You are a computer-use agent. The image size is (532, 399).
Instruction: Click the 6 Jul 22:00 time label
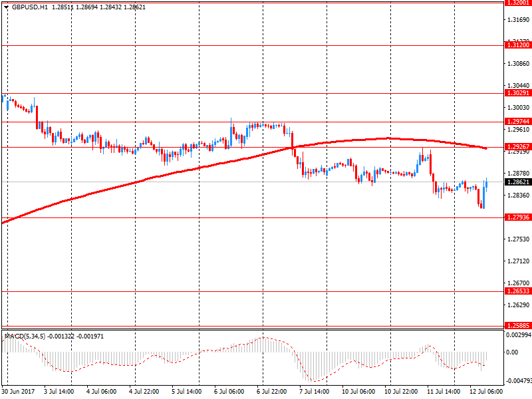(272, 391)
